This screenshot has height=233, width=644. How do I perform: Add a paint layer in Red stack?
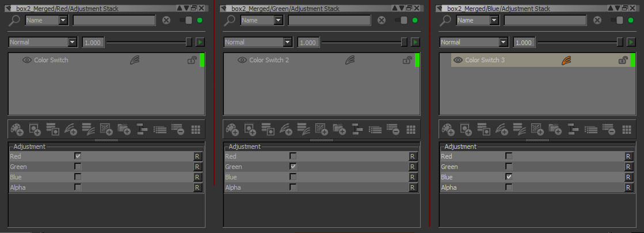point(17,130)
